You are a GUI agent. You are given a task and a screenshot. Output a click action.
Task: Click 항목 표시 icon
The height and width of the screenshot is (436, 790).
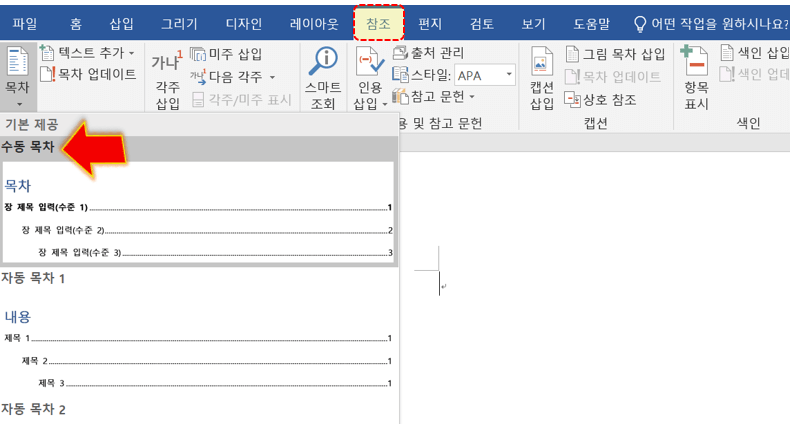(x=695, y=60)
